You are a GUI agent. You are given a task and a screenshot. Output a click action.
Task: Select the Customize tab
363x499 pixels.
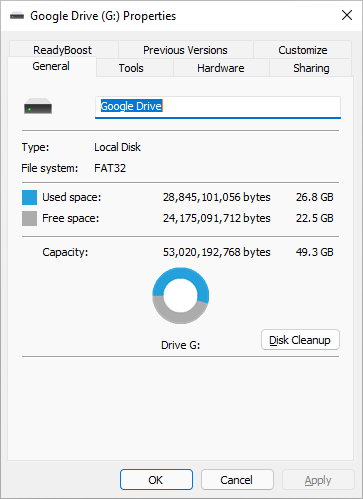point(303,50)
